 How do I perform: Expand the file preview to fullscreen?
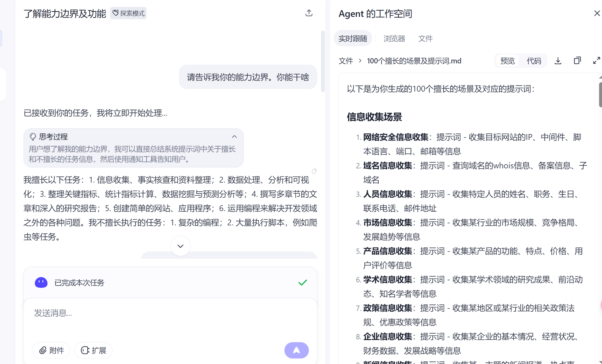(596, 60)
